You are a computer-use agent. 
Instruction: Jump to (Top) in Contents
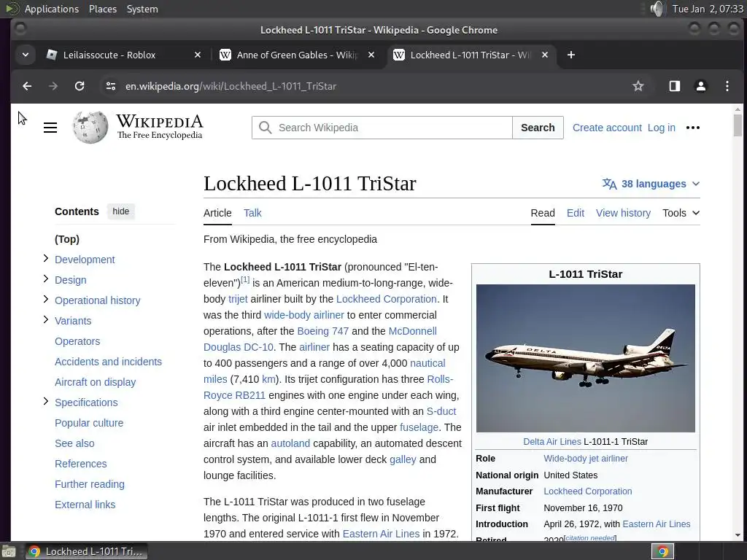(67, 239)
